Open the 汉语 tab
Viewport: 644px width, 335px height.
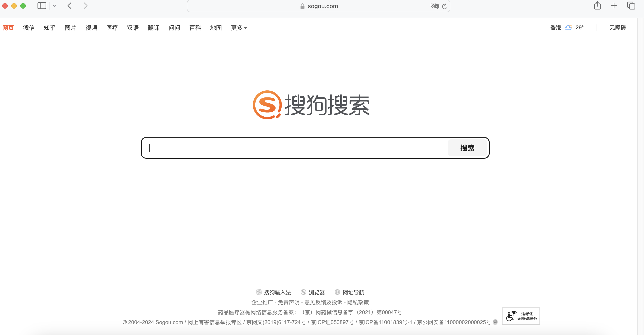coord(133,28)
